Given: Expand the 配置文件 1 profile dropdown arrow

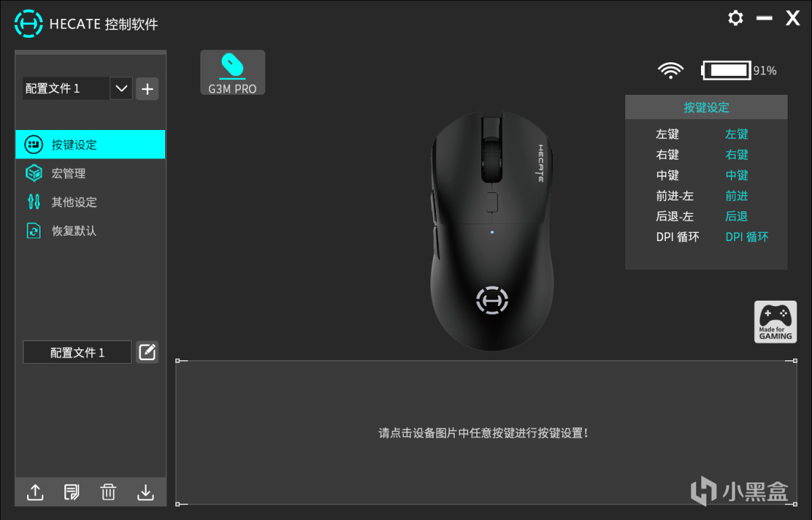Looking at the screenshot, I should (121, 89).
